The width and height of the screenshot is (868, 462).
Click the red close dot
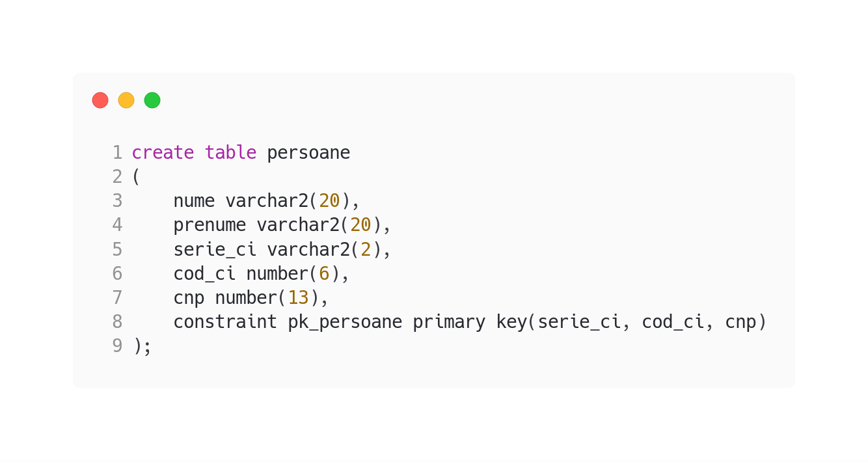(100, 100)
